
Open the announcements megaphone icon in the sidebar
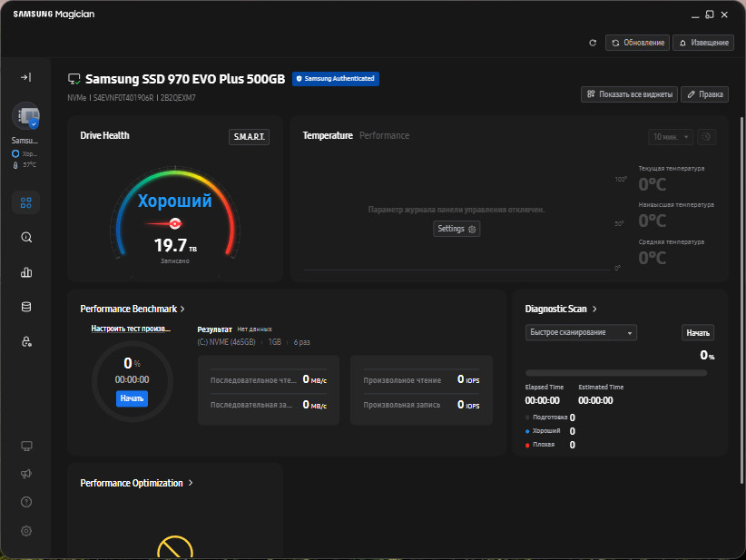pos(25,473)
